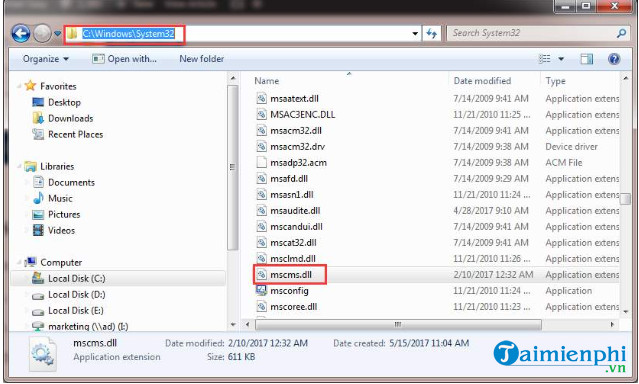Select Computer in navigation pane
The image size is (639, 384).
pos(61,263)
